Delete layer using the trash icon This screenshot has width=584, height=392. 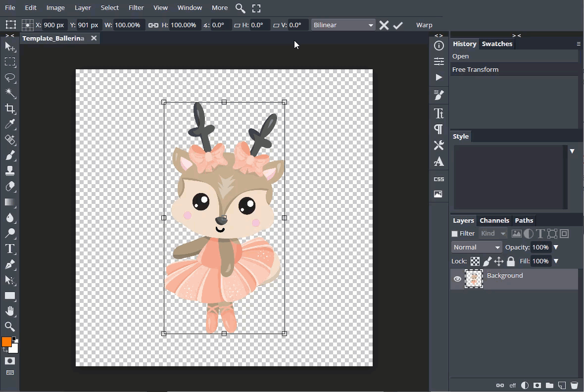(x=574, y=385)
